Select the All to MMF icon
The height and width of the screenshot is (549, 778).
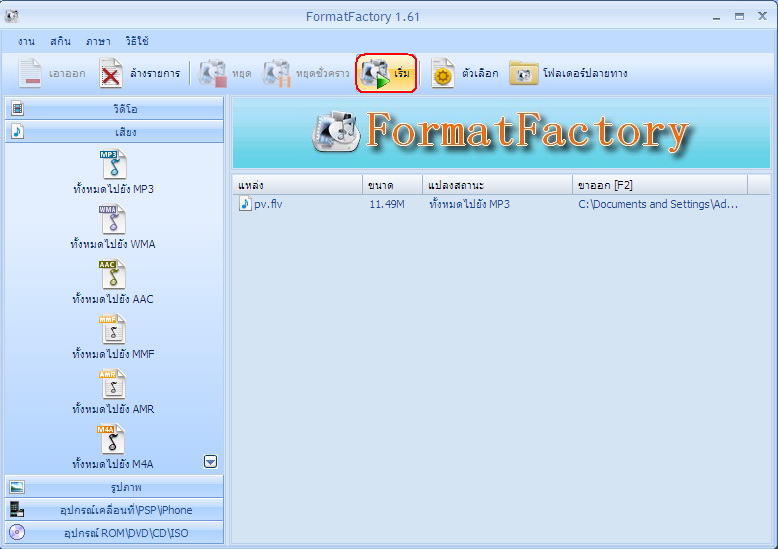113,330
